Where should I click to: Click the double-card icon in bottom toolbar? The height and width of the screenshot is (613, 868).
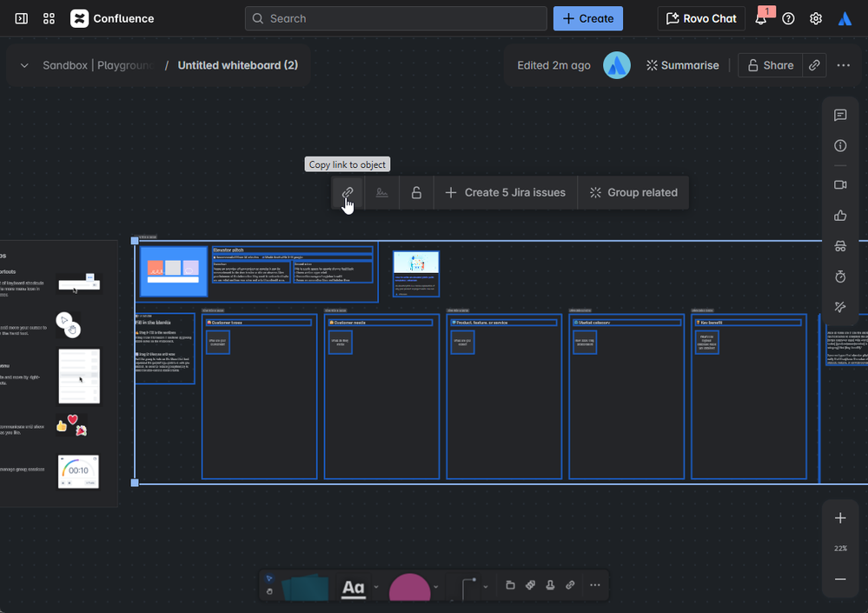pyautogui.click(x=530, y=585)
